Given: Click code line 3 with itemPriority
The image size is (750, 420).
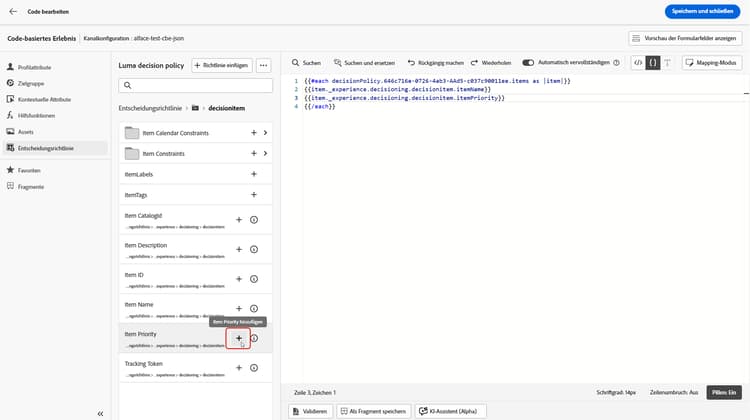Looking at the screenshot, I should [404, 98].
